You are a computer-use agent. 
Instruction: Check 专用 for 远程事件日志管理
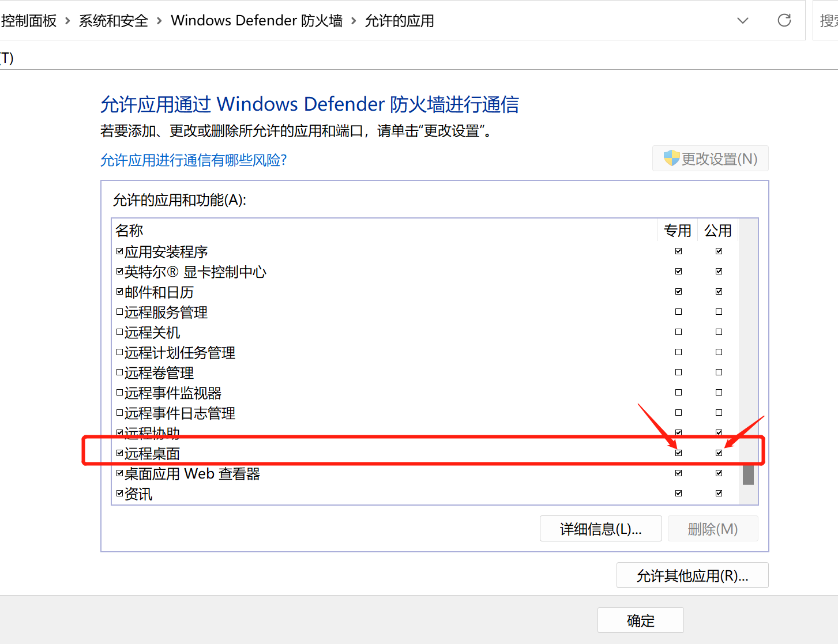click(x=678, y=413)
